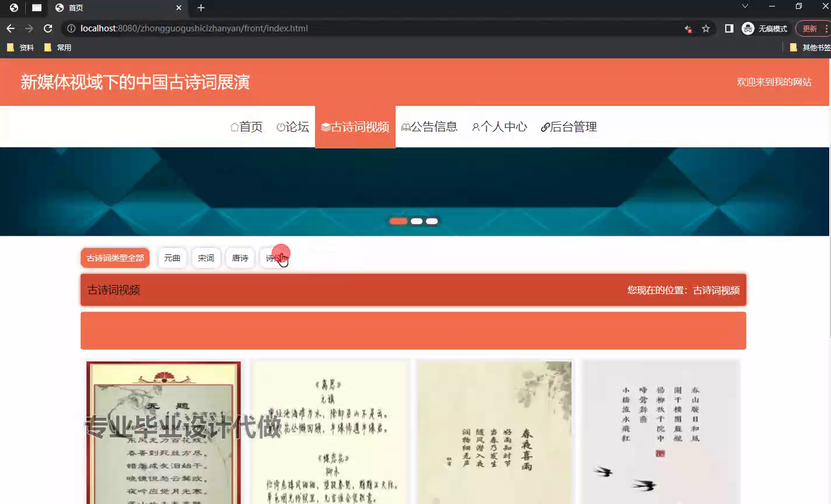
Task: Reload the page with the refresh icon
Action: 48,28
